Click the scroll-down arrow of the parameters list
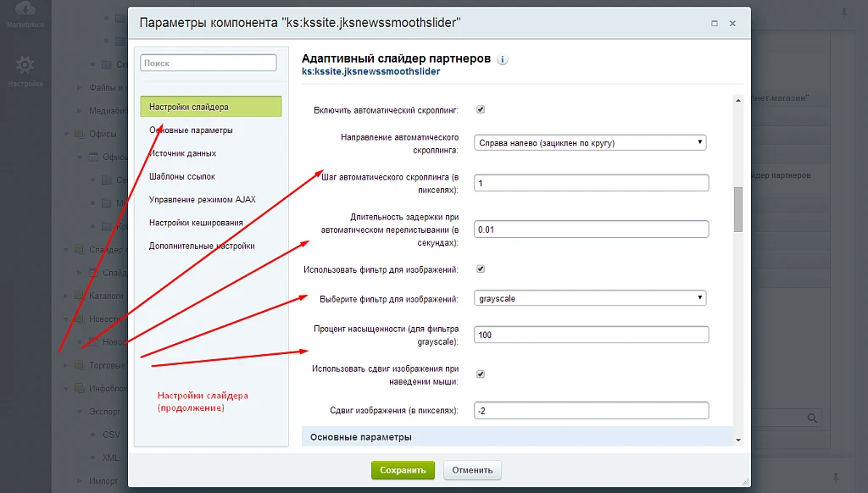Screen dimensions: 868x493 point(738,440)
